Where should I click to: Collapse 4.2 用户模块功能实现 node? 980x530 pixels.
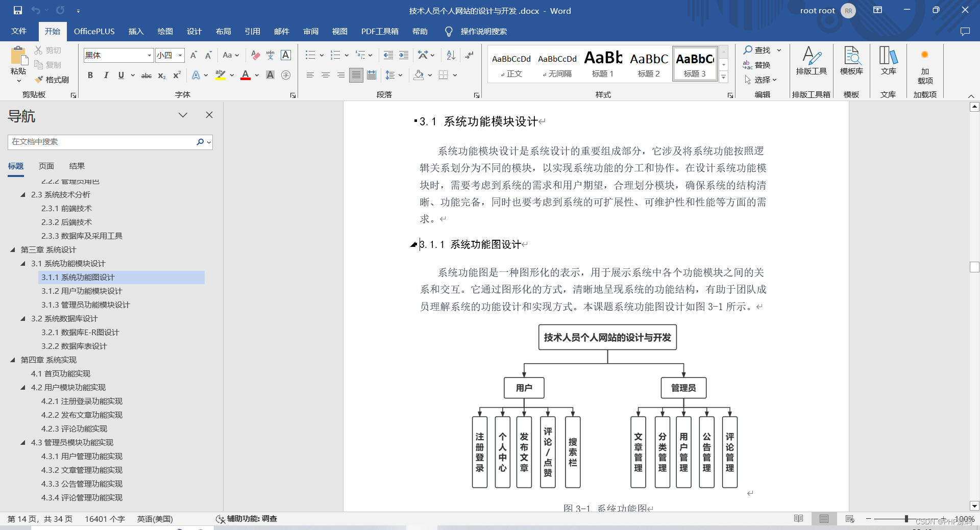coord(23,388)
